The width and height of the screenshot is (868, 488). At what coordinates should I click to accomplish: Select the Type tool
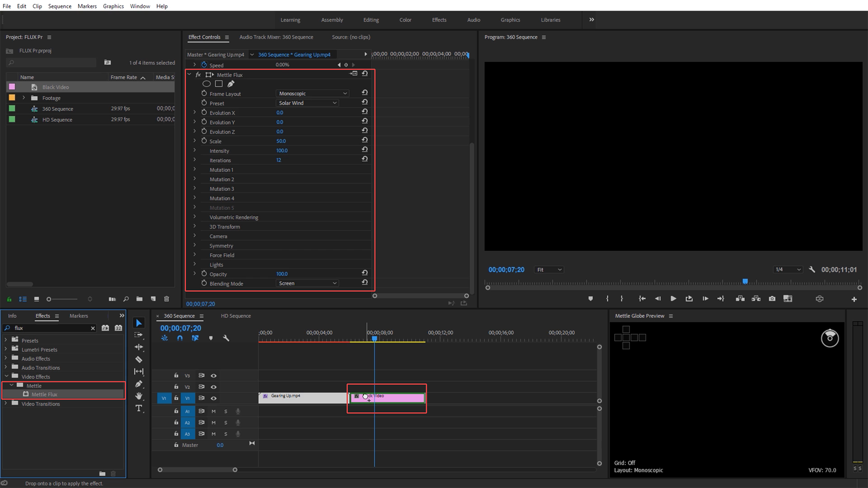pyautogui.click(x=139, y=408)
